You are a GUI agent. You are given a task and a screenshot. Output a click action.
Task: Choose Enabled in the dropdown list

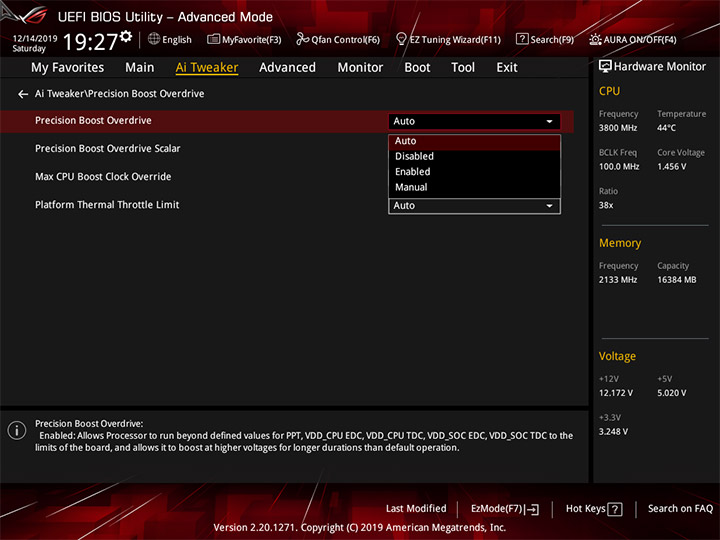[474, 172]
